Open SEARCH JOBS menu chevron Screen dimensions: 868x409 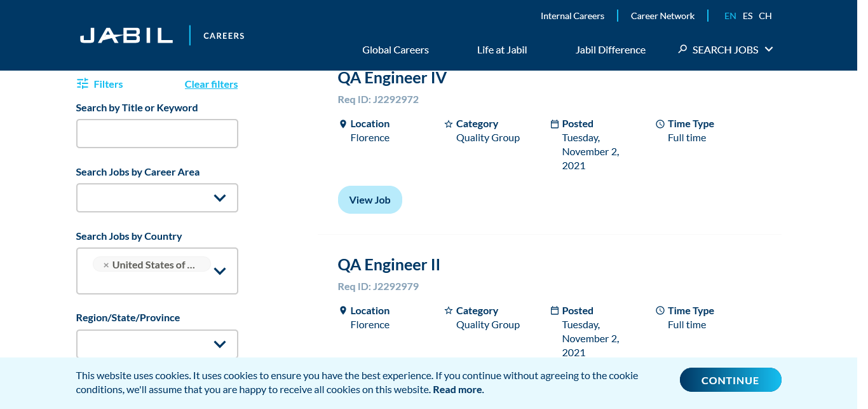pyautogui.click(x=769, y=49)
